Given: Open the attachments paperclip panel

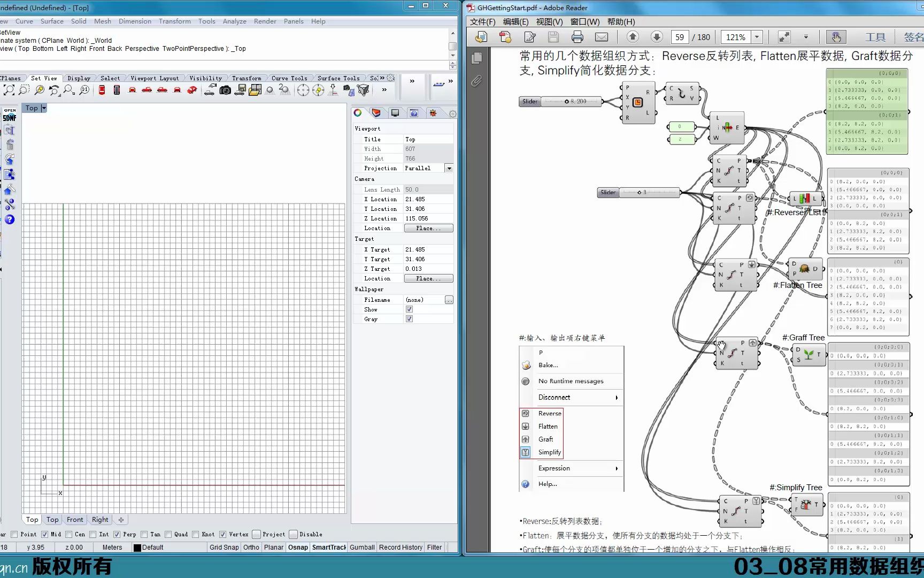Looking at the screenshot, I should [x=476, y=81].
